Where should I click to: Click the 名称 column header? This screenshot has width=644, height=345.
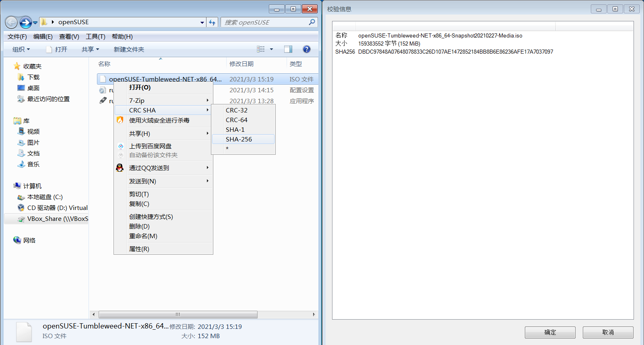point(161,64)
